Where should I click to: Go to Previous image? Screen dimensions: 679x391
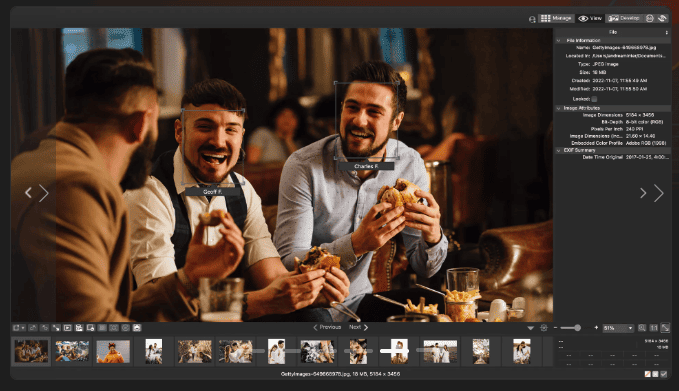(327, 327)
